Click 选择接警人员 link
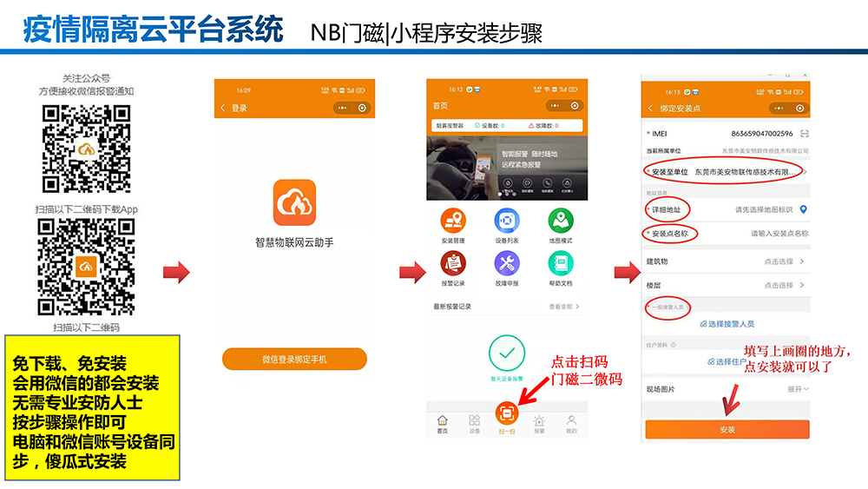The width and height of the screenshot is (868, 489). pos(727,324)
